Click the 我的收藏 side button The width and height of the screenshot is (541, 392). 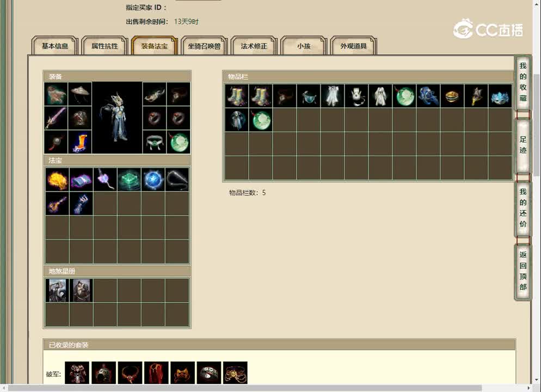pos(522,82)
